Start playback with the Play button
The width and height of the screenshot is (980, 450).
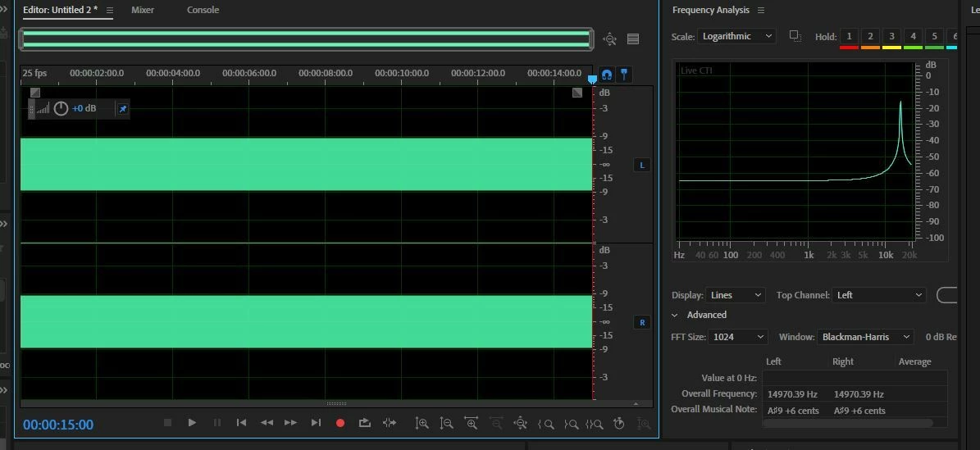coord(192,423)
